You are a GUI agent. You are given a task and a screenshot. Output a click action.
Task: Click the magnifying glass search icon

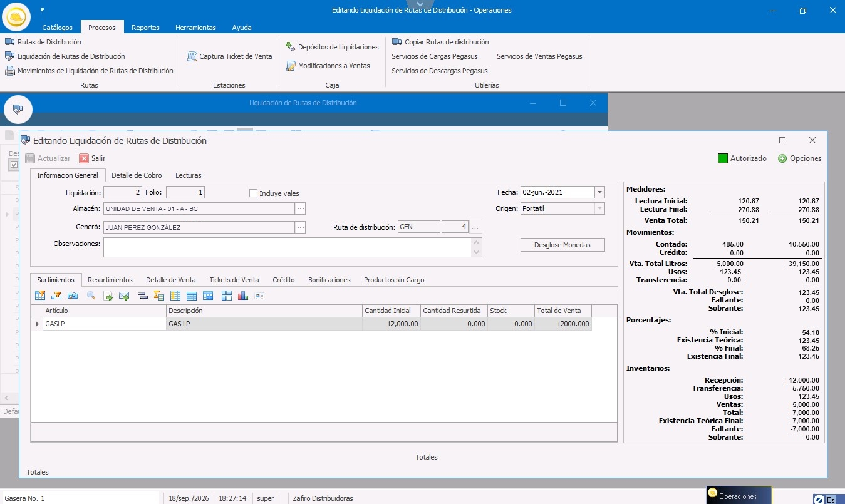(91, 296)
